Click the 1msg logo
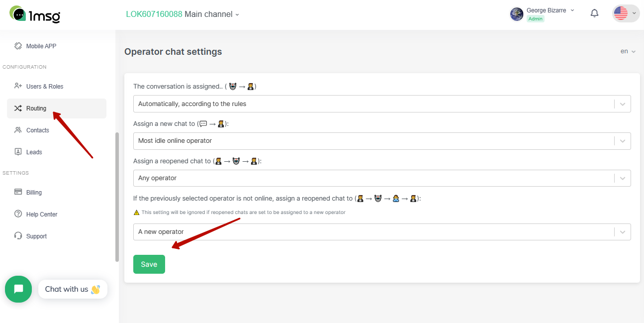The width and height of the screenshot is (644, 323). (x=35, y=14)
